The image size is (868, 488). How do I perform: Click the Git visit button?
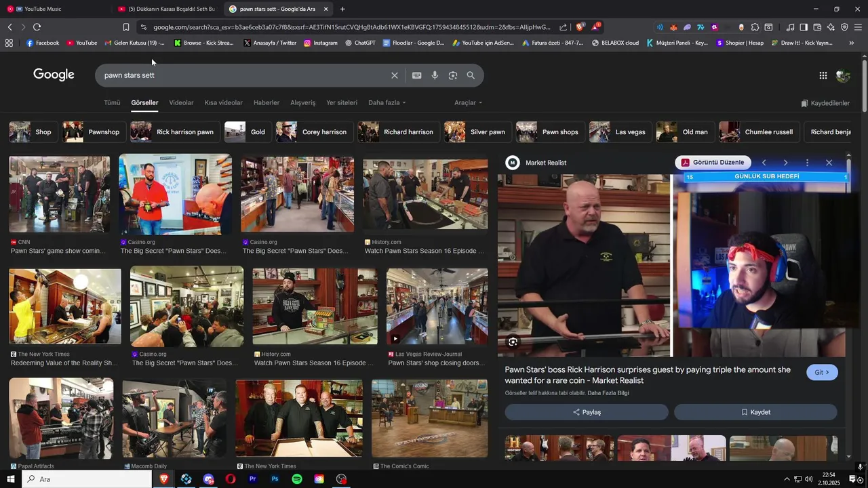(822, 372)
